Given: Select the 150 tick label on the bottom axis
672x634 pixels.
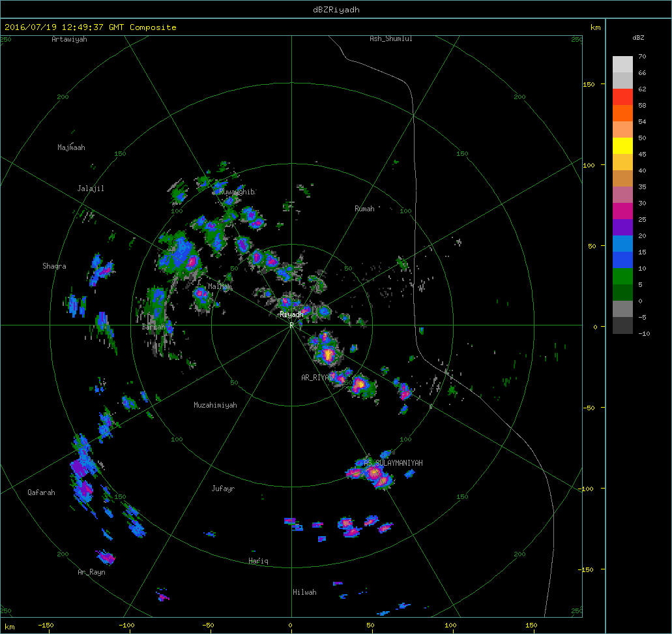Looking at the screenshot, I should (531, 626).
